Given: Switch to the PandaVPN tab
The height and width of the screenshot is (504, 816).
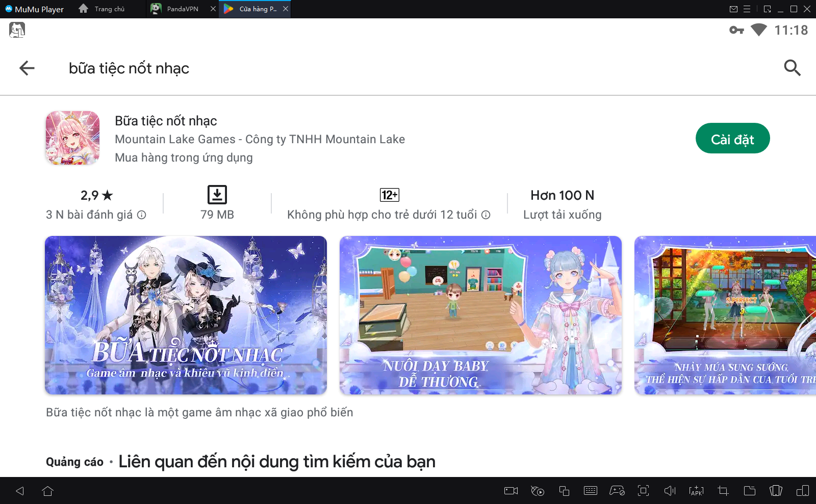Looking at the screenshot, I should click(x=182, y=9).
